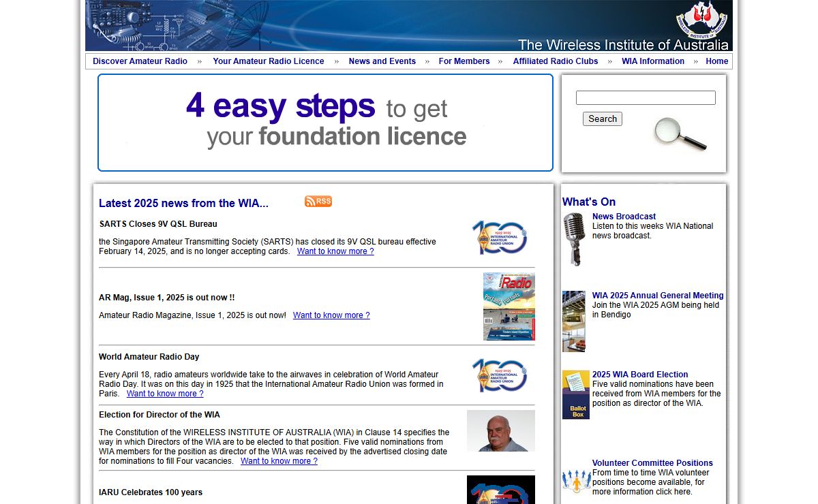
Task: Click the 4 easy steps foundation licence banner
Action: pos(325,123)
